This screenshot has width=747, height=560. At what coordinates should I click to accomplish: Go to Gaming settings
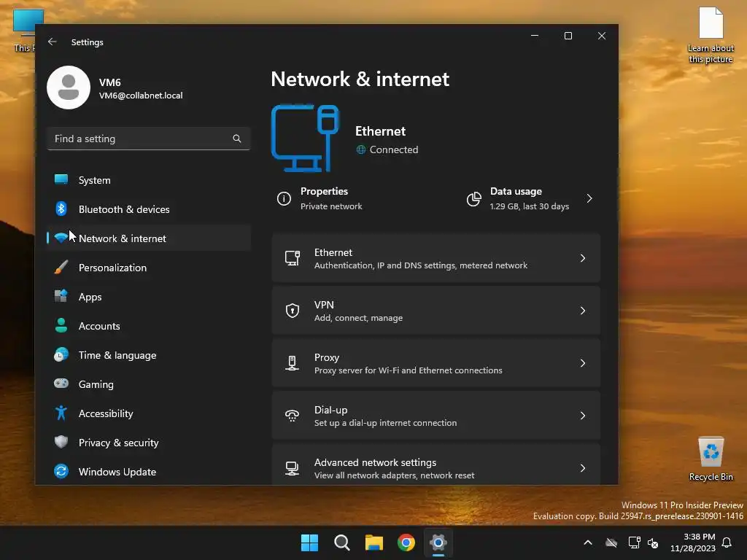coord(149,384)
